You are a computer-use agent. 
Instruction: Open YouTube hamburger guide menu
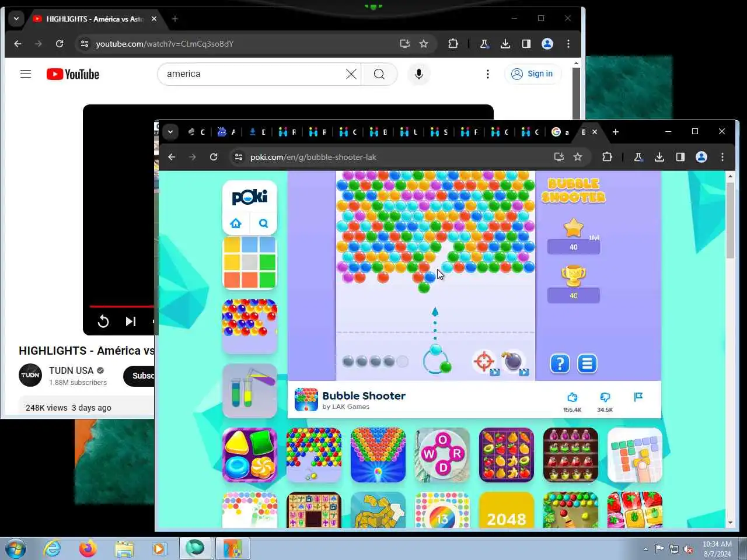point(26,74)
